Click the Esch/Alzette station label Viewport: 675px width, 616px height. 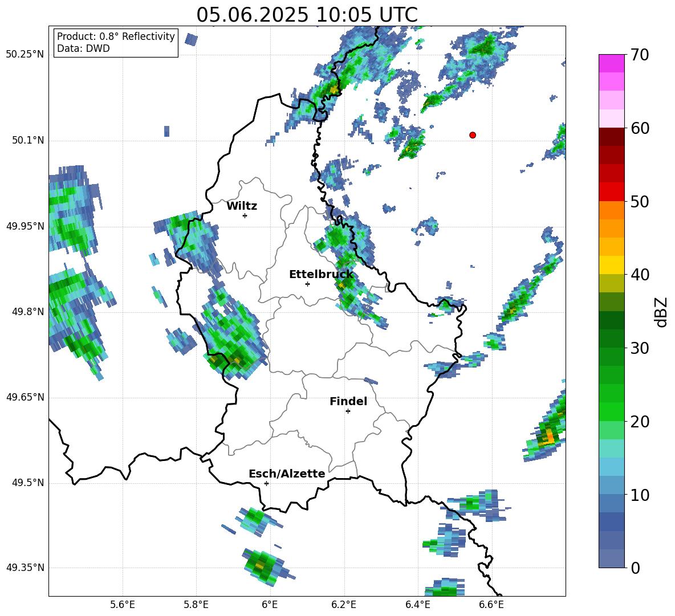(287, 474)
